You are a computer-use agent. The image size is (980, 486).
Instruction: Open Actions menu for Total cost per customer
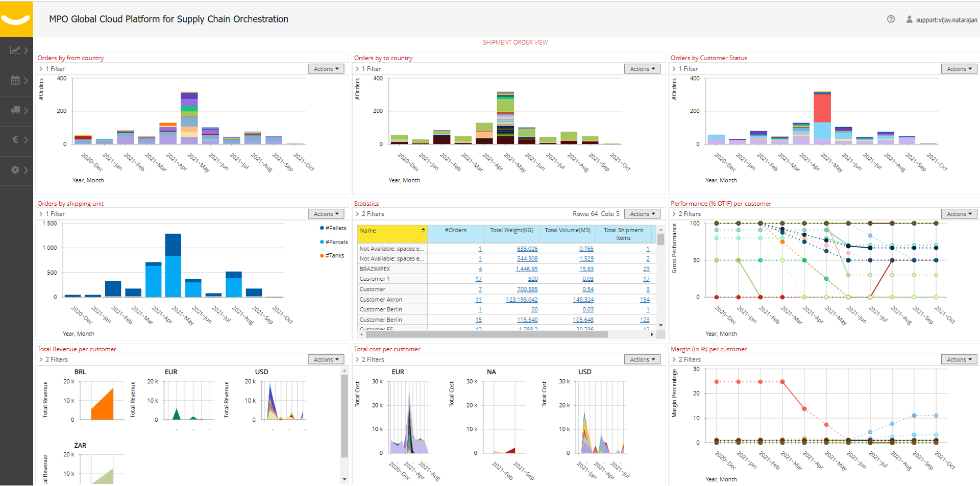tap(643, 359)
